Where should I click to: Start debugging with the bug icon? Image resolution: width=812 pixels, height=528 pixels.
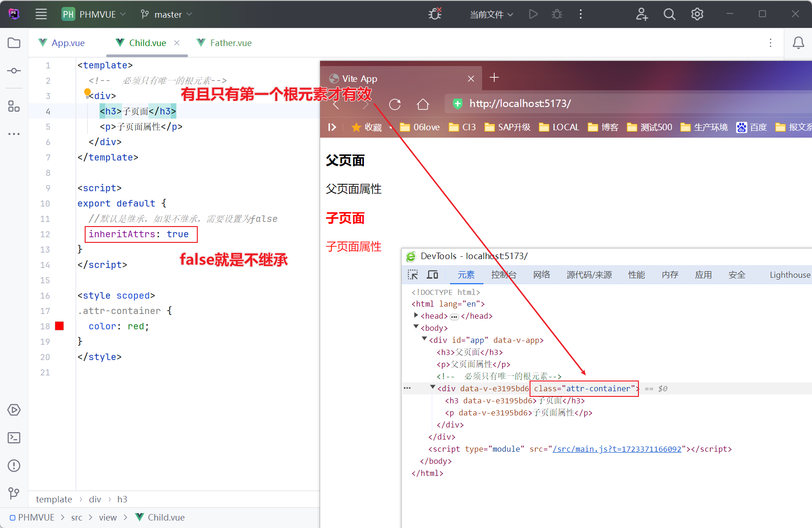557,14
